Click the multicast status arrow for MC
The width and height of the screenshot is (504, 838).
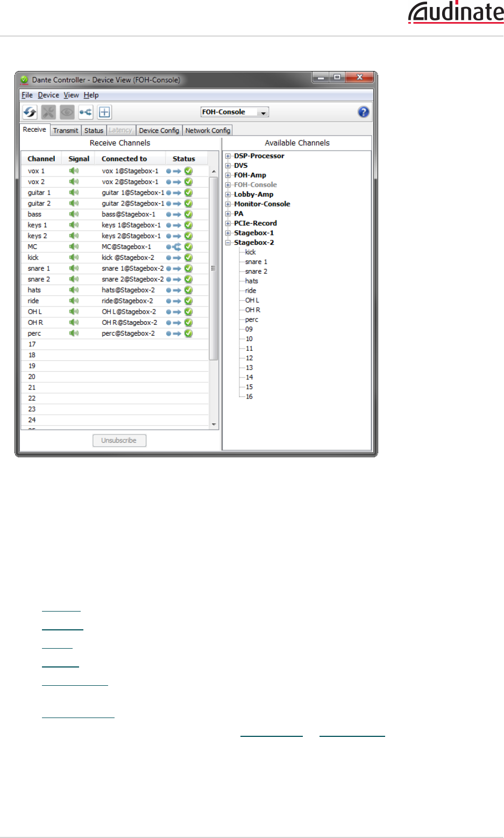coord(174,247)
